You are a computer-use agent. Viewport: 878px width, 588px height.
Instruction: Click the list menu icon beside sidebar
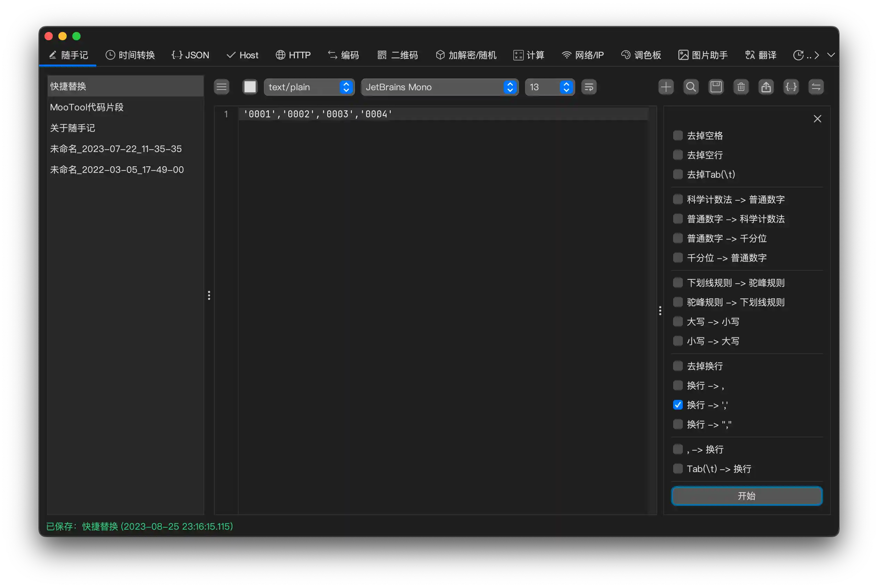[221, 87]
